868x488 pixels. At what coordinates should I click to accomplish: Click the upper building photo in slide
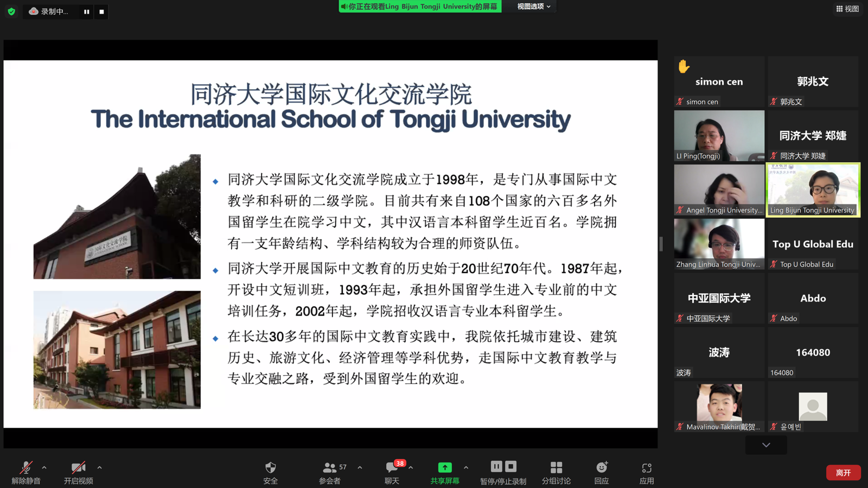pyautogui.click(x=117, y=216)
